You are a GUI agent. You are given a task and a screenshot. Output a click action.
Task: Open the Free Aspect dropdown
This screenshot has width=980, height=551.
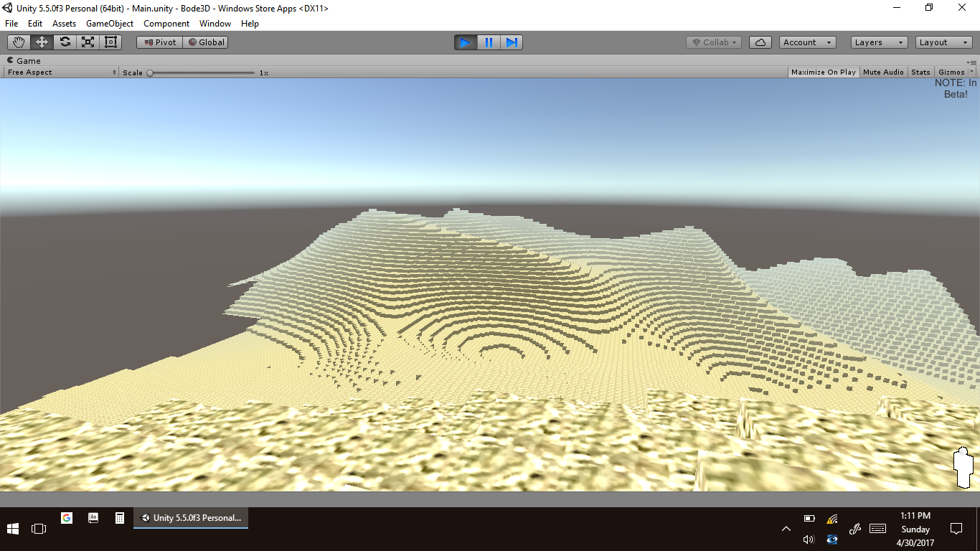(61, 72)
